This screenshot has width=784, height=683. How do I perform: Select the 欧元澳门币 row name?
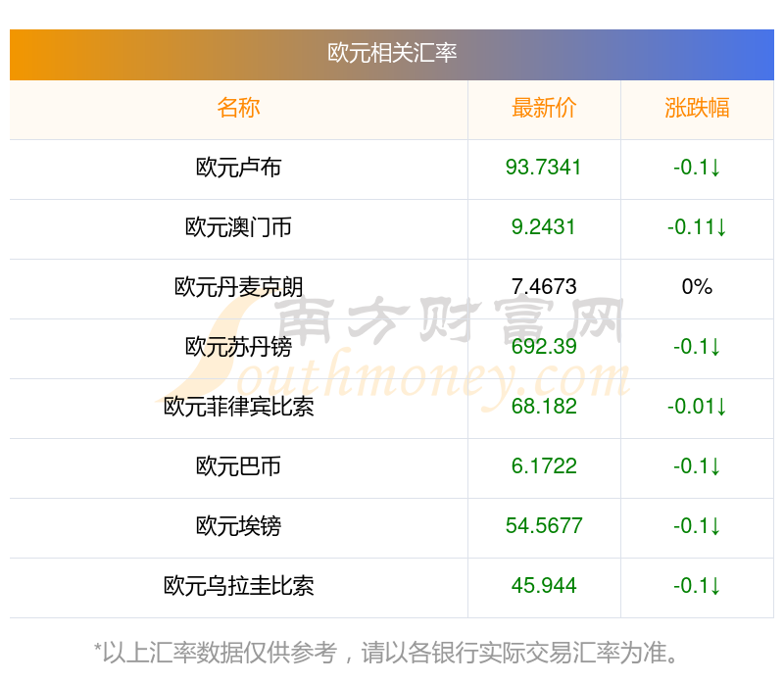[x=238, y=227]
